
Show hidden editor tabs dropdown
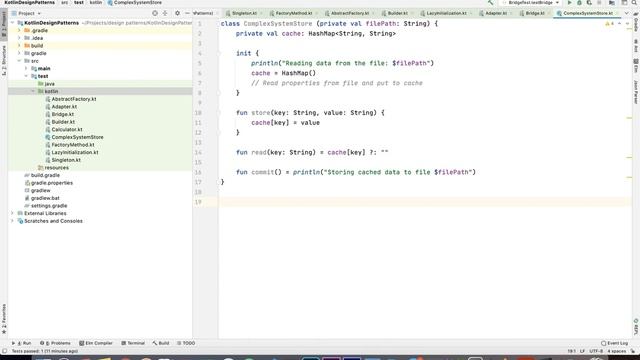(x=627, y=13)
